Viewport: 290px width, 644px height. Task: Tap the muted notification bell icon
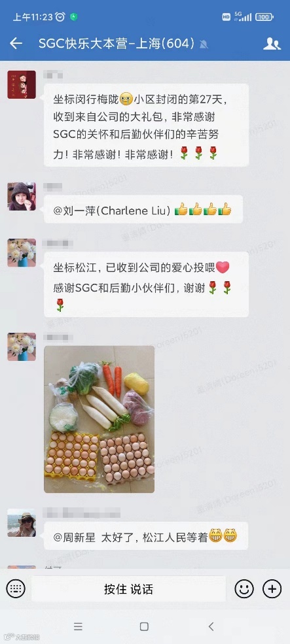point(203,44)
